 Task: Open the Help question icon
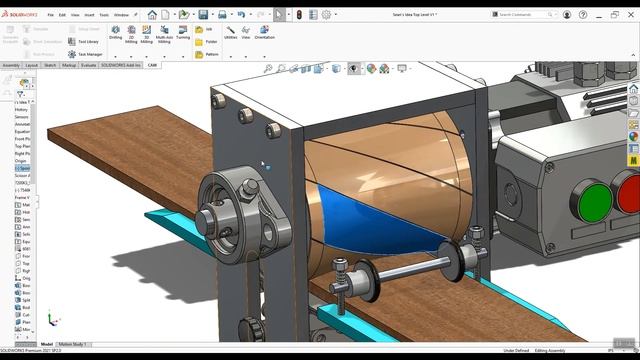point(583,15)
